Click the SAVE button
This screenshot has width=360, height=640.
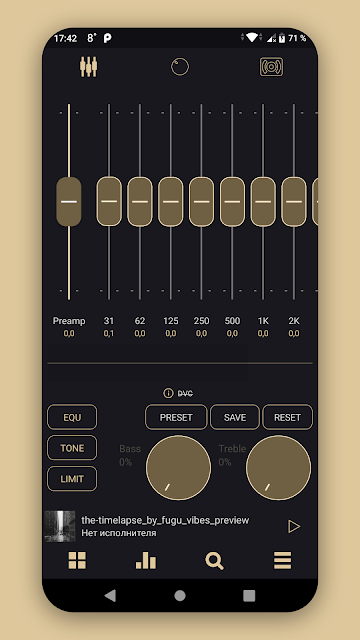[235, 417]
